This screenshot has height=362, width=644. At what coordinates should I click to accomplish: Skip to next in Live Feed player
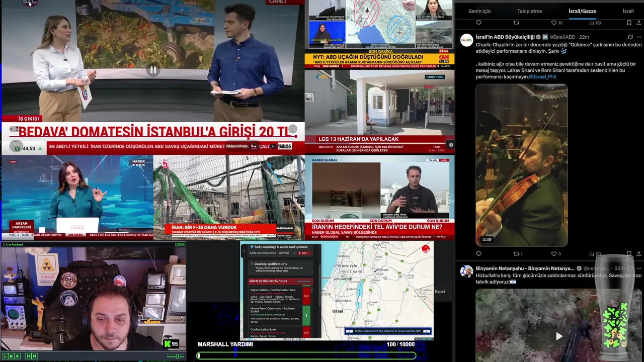click(34, 356)
